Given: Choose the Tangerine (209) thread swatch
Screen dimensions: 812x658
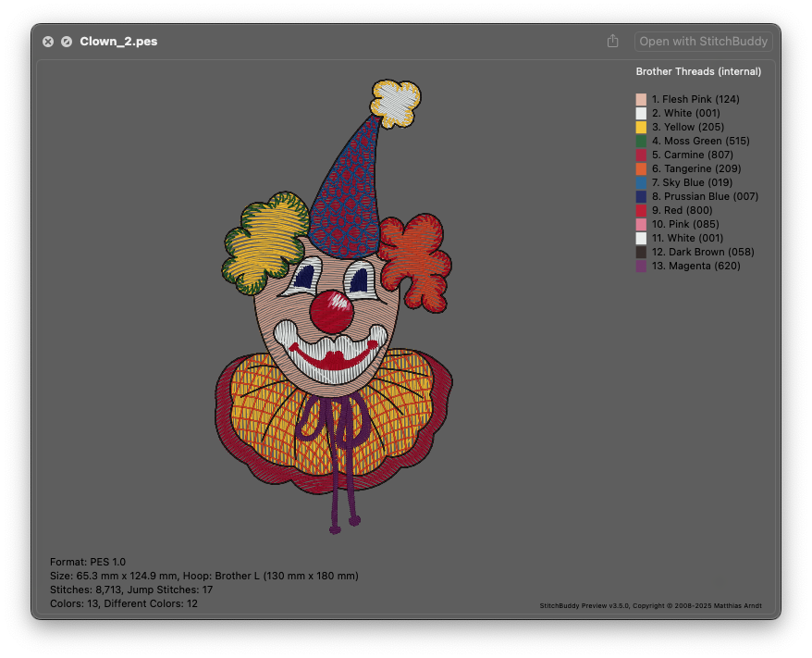Looking at the screenshot, I should 641,168.
